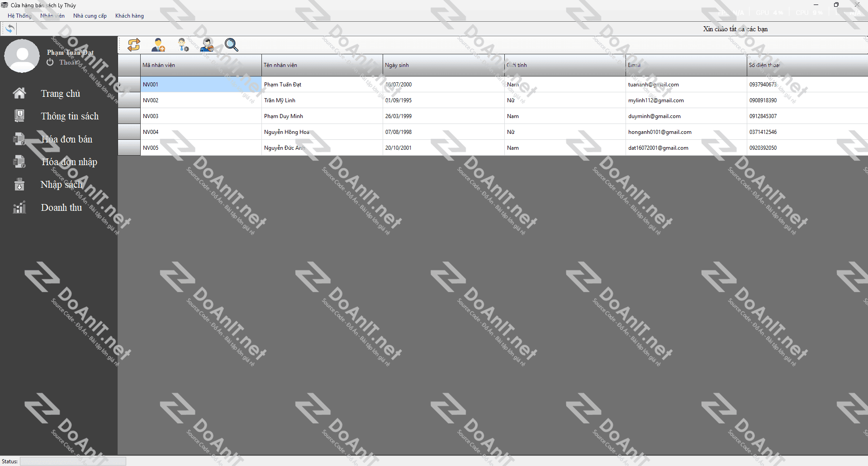Click birth date 20/10/2001

point(443,148)
